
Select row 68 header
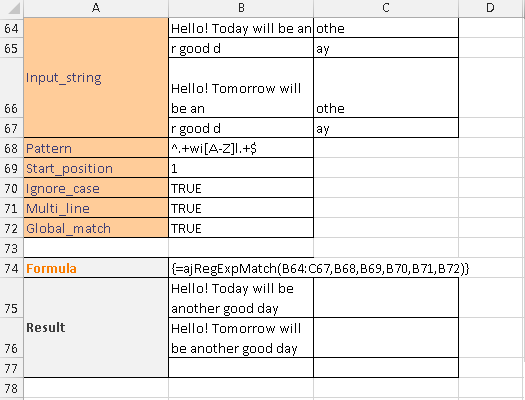point(12,148)
